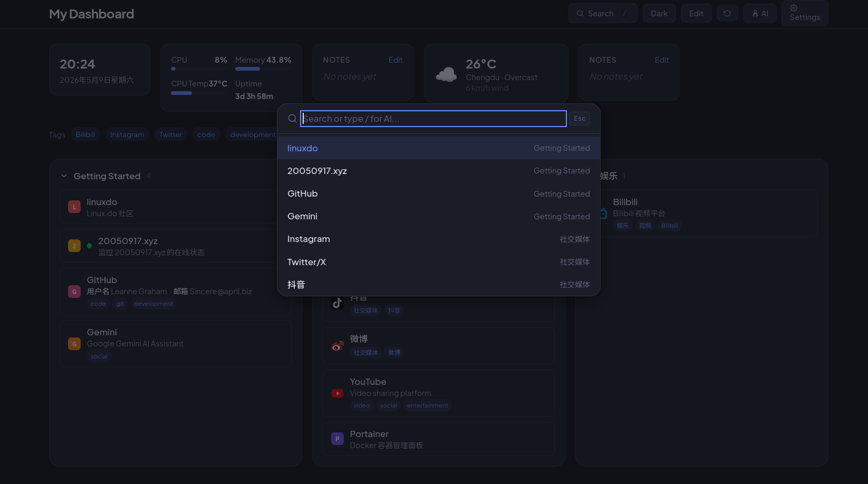
Task: Select 20050917.xyz in the search results
Action: 439,171
